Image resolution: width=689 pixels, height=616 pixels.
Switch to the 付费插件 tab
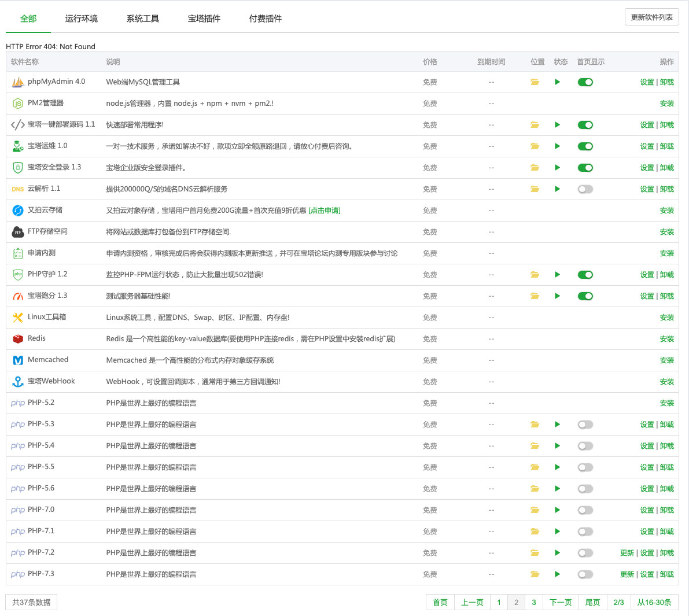[x=266, y=19]
